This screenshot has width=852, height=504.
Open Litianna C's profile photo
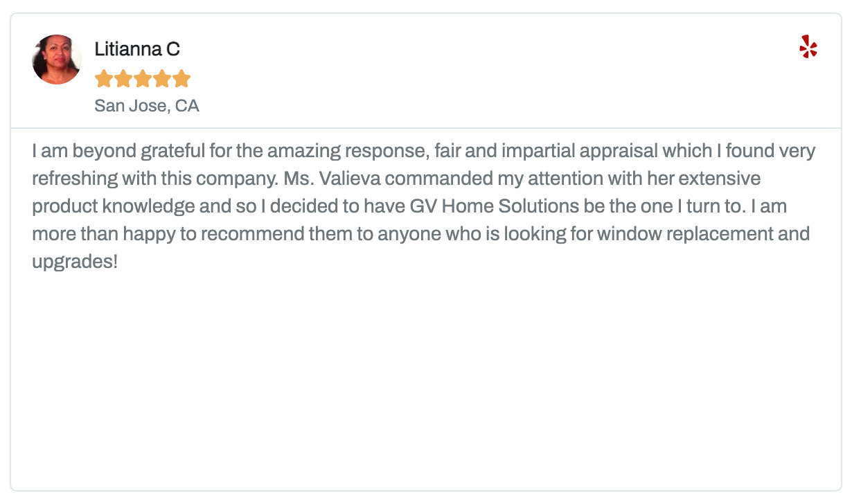click(57, 60)
